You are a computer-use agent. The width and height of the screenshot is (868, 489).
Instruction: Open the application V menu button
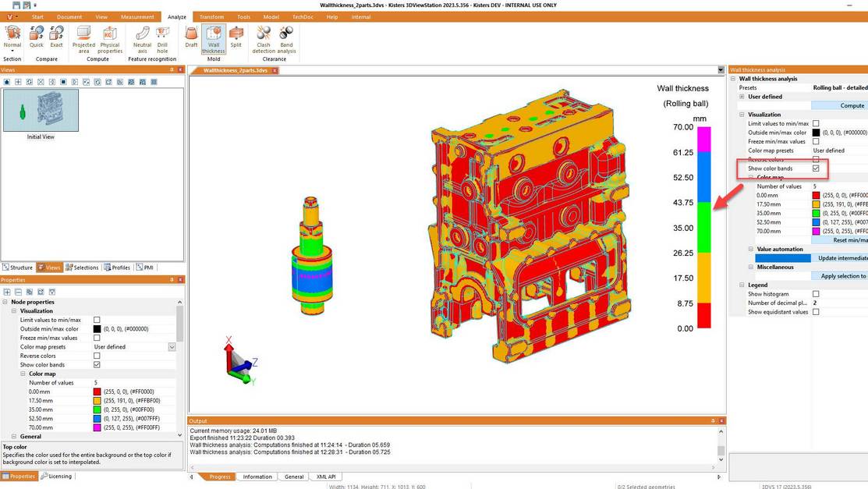[x=10, y=17]
